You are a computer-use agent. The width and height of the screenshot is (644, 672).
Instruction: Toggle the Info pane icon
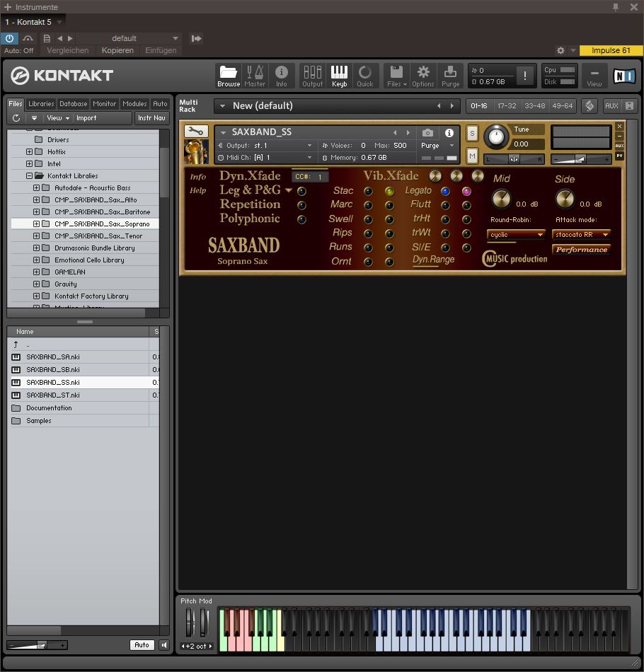[x=281, y=76]
